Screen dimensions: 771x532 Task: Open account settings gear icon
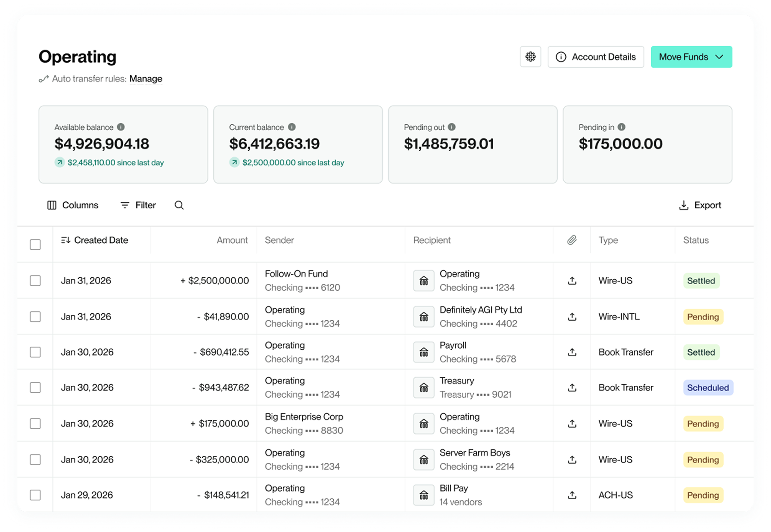coord(530,57)
